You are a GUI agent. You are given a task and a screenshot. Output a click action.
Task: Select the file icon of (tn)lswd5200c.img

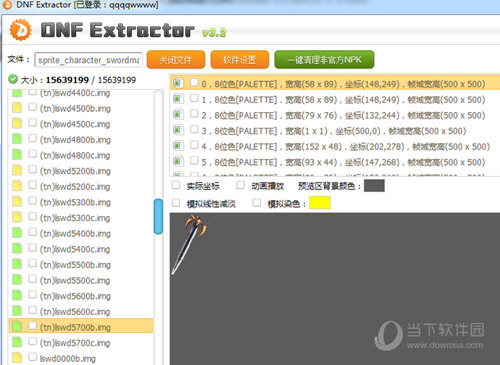(x=17, y=186)
